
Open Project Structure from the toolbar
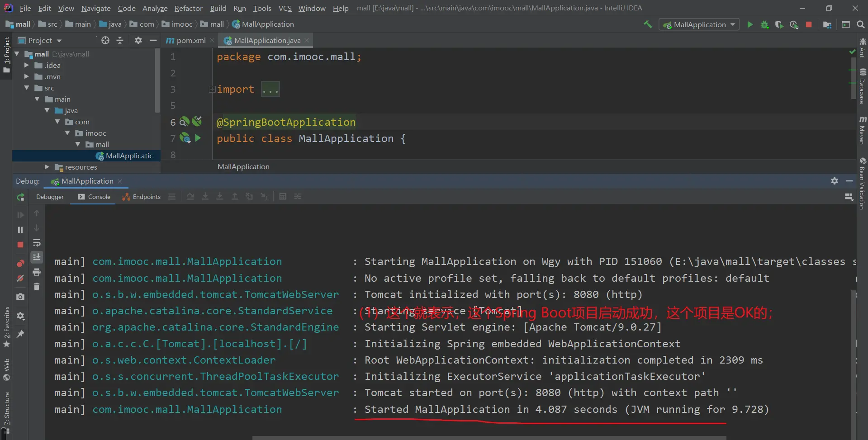[x=827, y=24]
